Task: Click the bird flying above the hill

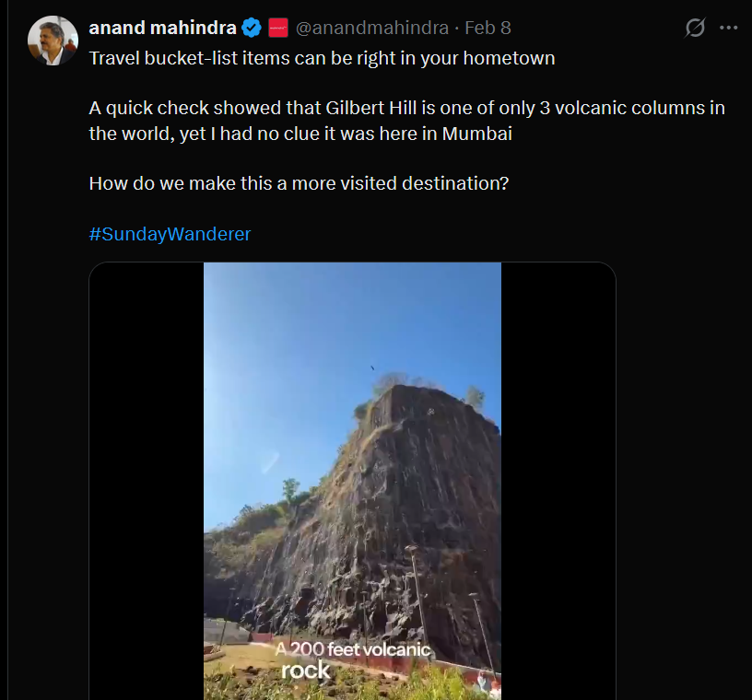Action: [x=373, y=367]
